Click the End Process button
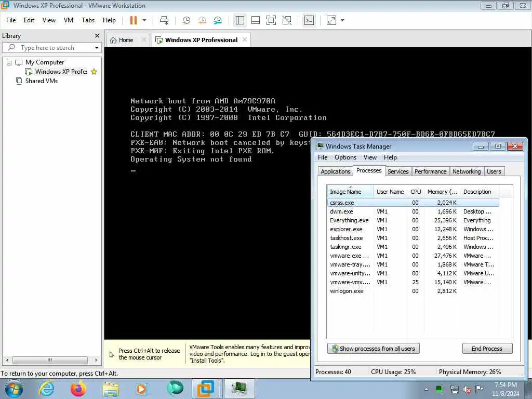The height and width of the screenshot is (399, 532). [487, 349]
